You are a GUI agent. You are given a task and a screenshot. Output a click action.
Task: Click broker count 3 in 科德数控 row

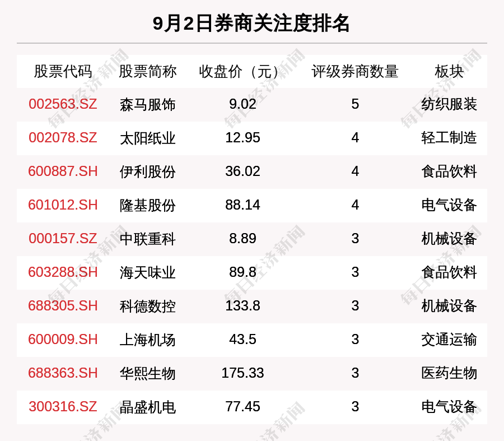click(x=355, y=305)
